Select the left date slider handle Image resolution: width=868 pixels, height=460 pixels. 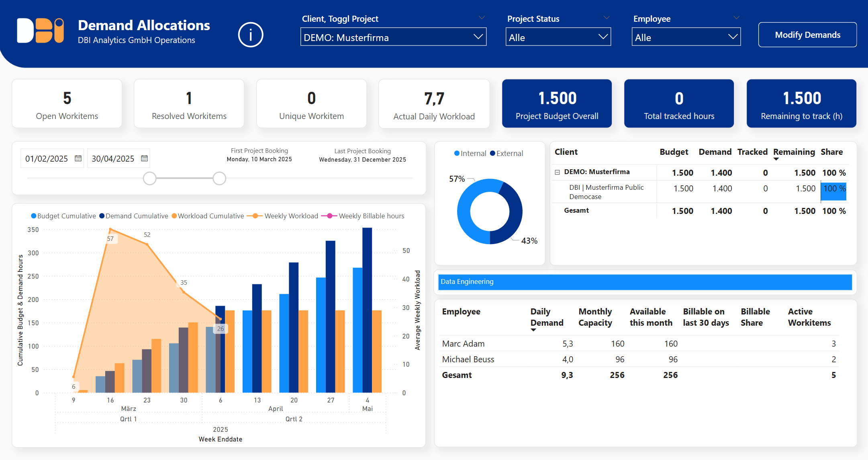(149, 178)
